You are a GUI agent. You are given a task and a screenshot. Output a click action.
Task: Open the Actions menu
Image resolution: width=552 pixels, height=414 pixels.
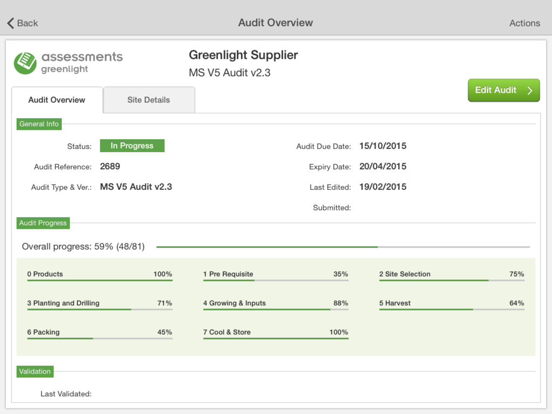524,23
